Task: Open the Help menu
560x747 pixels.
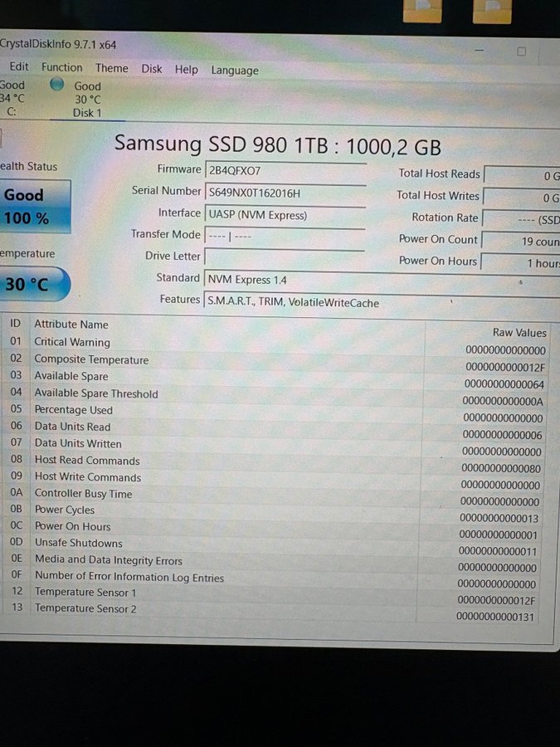Action: coord(186,70)
